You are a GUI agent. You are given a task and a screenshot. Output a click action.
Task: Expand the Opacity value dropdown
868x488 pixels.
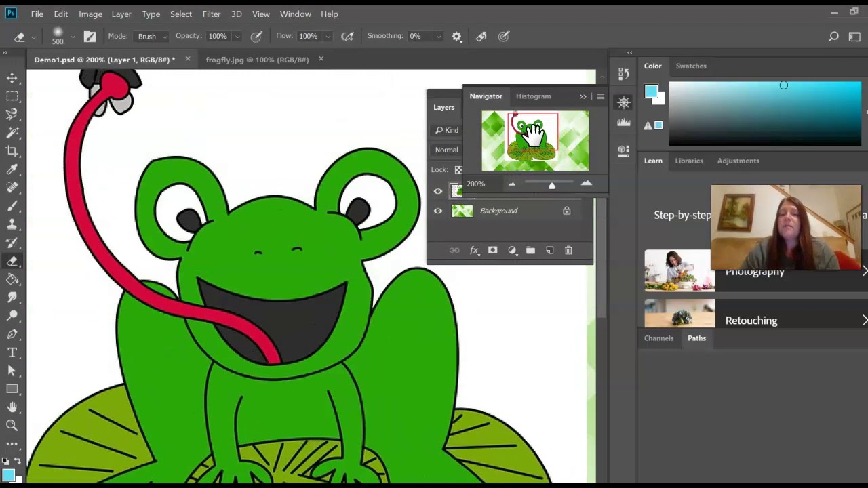237,37
